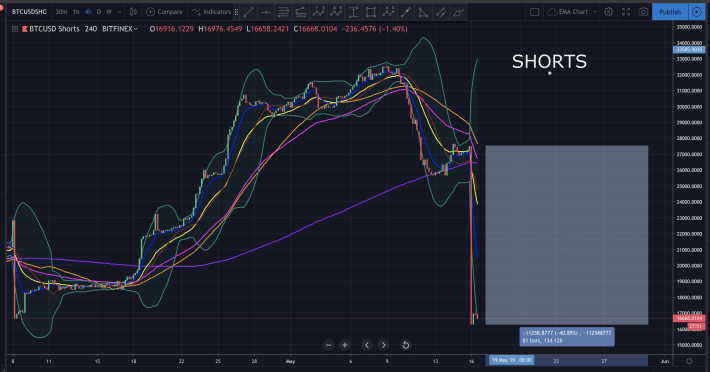The image size is (710, 372).
Task: Take a chart snapshot with camera icon
Action: tap(643, 12)
